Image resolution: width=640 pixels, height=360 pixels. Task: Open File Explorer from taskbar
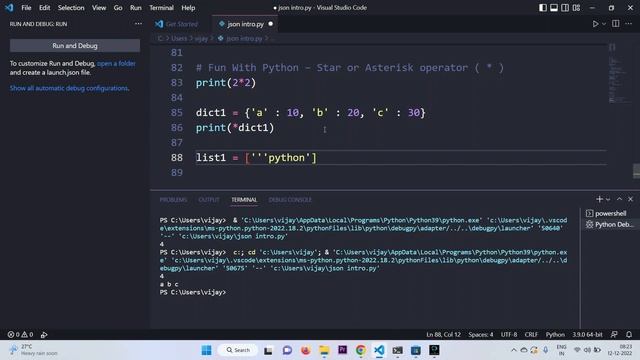coord(324,350)
